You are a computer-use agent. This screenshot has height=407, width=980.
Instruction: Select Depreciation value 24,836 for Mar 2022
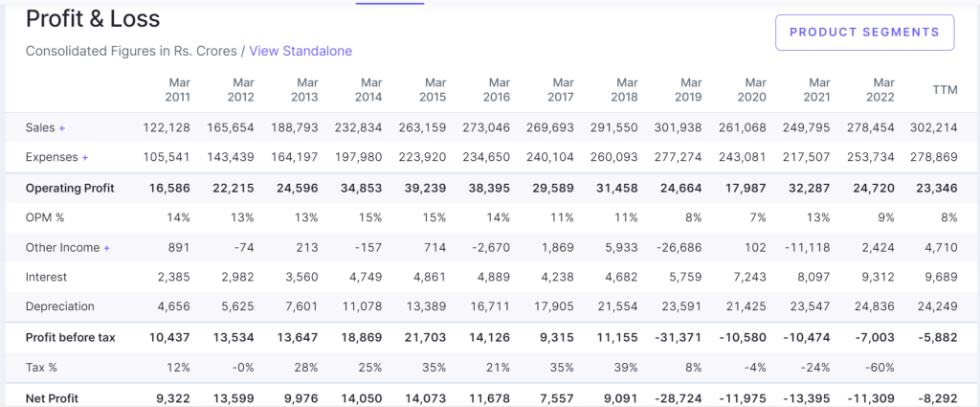[x=873, y=306]
